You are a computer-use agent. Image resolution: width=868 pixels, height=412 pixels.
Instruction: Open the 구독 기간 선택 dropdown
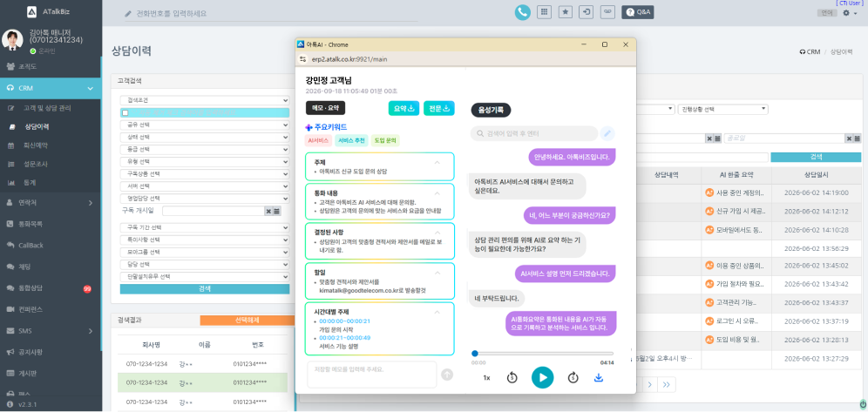click(205, 227)
